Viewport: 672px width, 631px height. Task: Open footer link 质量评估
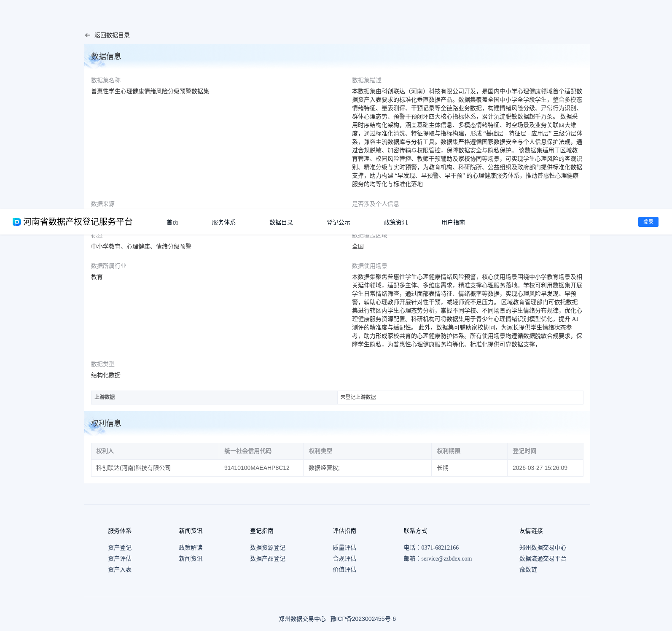(344, 547)
